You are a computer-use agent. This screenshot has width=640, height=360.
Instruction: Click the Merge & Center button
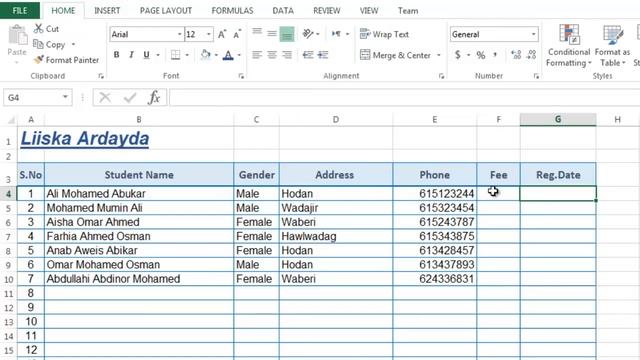coord(396,55)
